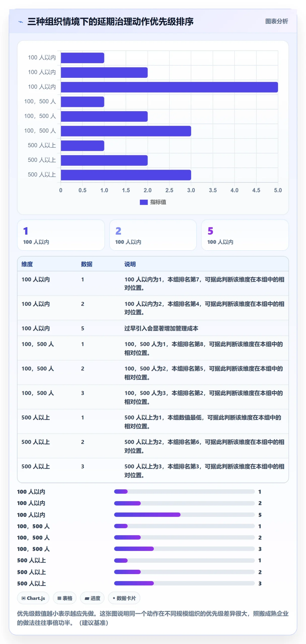306x644 pixels.
Task: Click the 100,500 人 progress bar valued 2
Action: coord(184,537)
